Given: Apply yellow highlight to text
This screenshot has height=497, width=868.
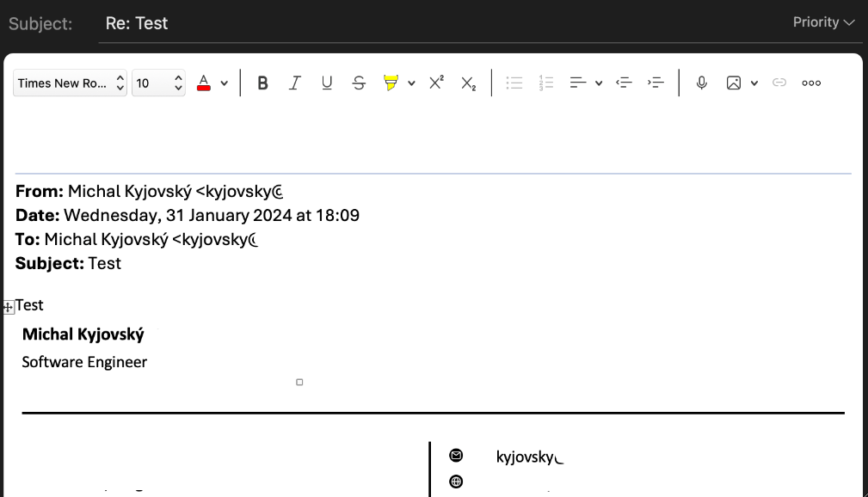Looking at the screenshot, I should pos(391,83).
